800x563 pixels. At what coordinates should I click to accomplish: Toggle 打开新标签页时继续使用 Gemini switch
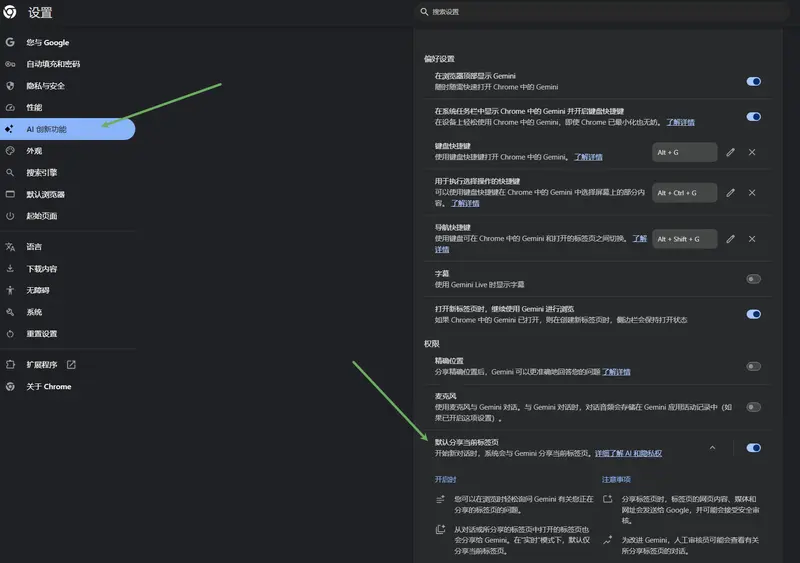[754, 314]
